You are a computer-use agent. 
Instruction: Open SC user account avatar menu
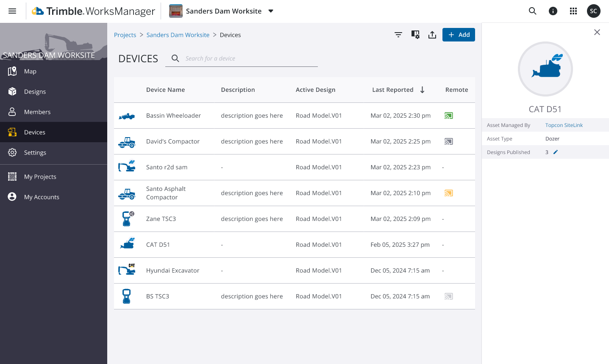tap(594, 11)
